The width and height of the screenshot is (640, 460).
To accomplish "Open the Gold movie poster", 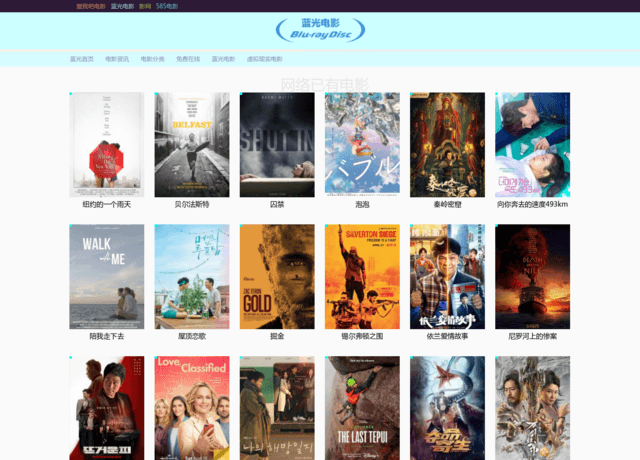I will pyautogui.click(x=277, y=277).
